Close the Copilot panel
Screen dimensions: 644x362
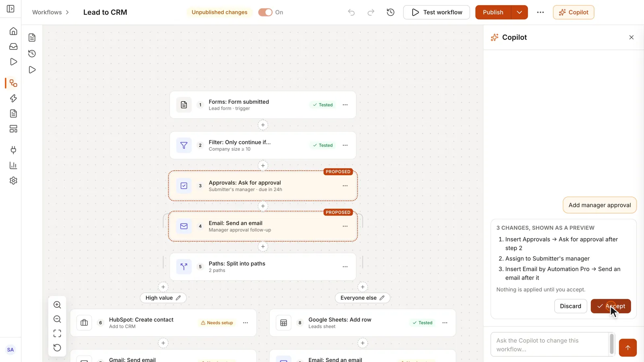[x=631, y=37]
